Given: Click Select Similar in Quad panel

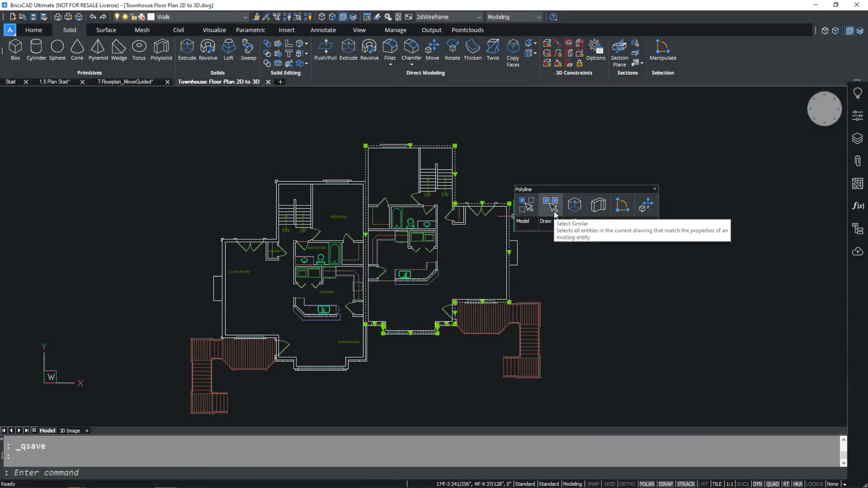Looking at the screenshot, I should click(x=550, y=205).
